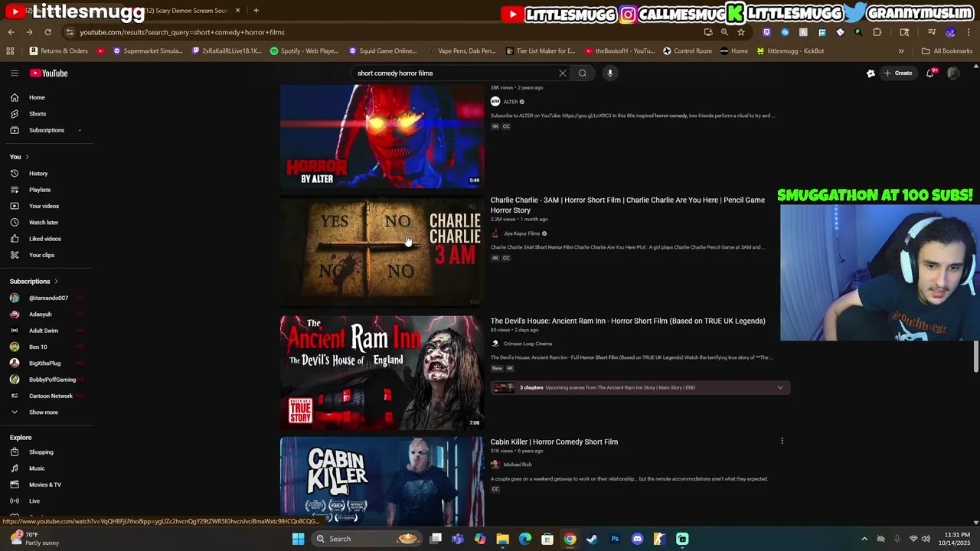Open Jiya Kapur Films channel link

(521, 233)
